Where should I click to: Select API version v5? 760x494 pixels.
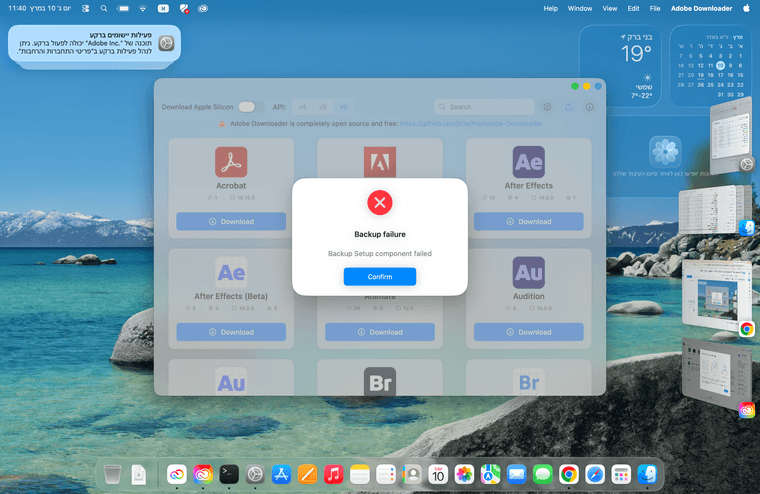[x=322, y=107]
